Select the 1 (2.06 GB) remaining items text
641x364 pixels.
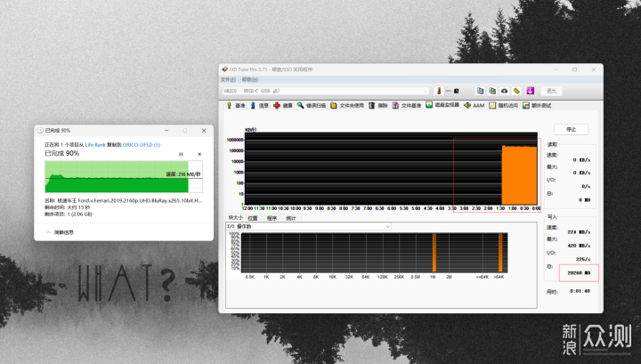click(80, 214)
